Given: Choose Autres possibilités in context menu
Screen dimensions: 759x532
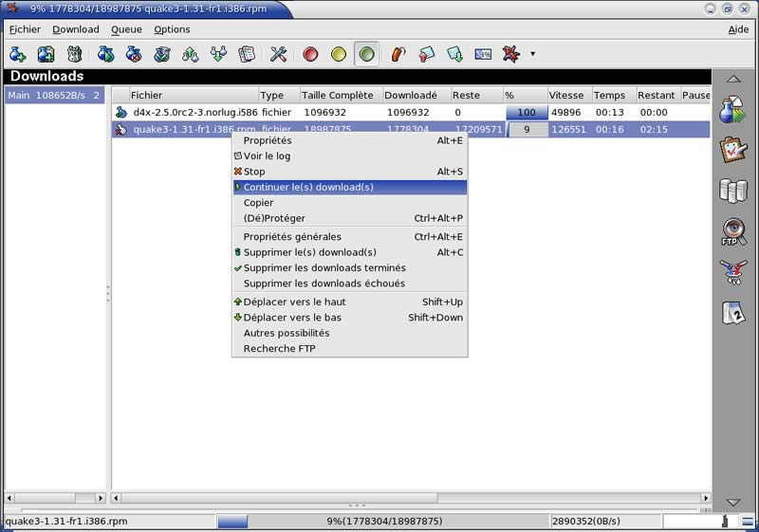Looking at the screenshot, I should 349,333.
